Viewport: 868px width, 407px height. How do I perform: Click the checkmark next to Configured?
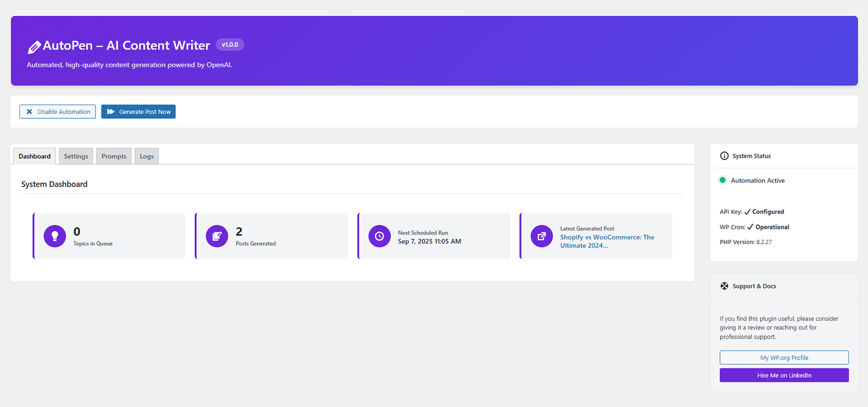tap(748, 212)
